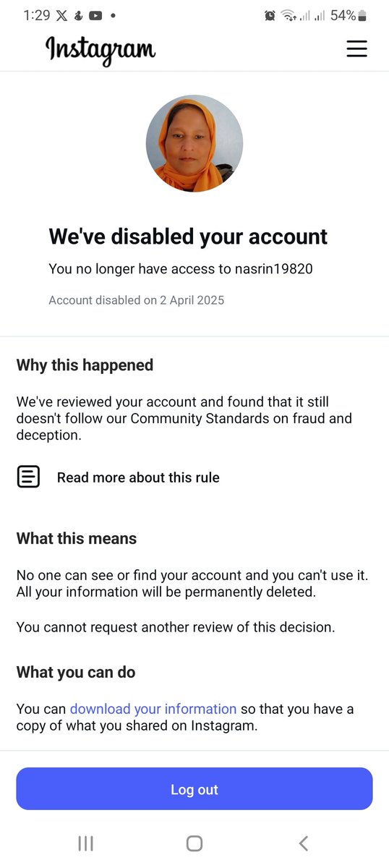Tap the Why this happened heading

point(85,365)
